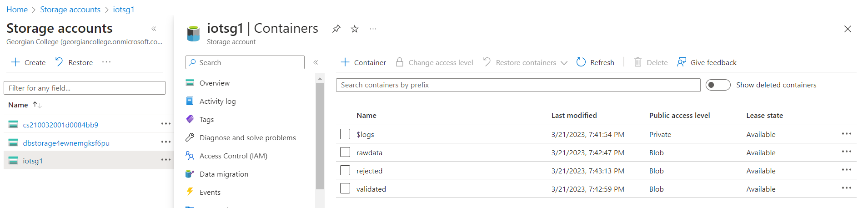The image size is (868, 208).
Task: Go to Home breadcrumb link
Action: [17, 10]
